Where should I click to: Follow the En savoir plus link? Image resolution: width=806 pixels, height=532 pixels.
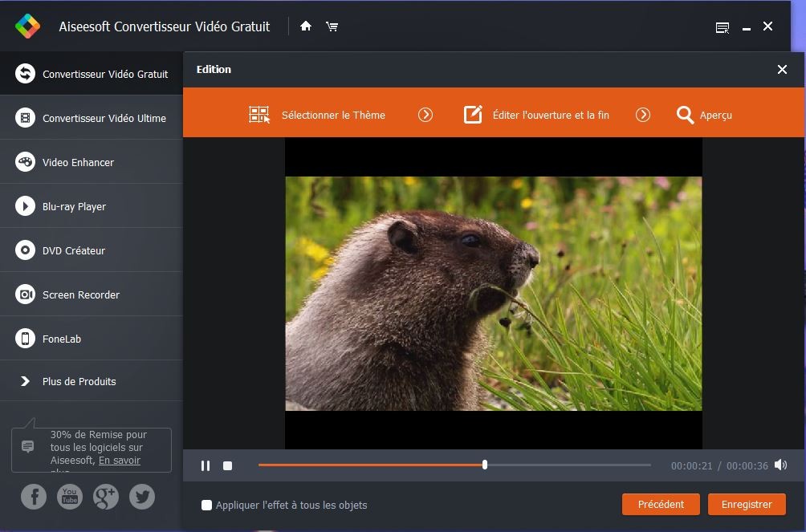(x=120, y=461)
